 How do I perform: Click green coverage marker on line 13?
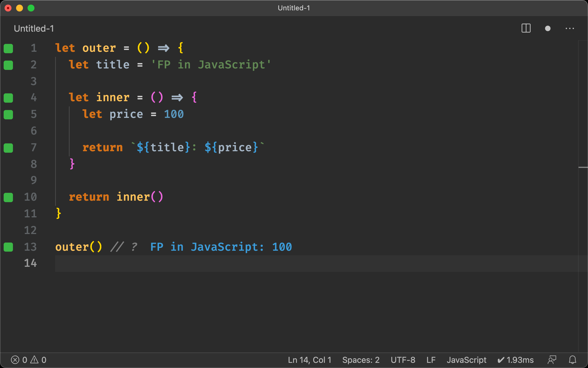click(x=8, y=247)
